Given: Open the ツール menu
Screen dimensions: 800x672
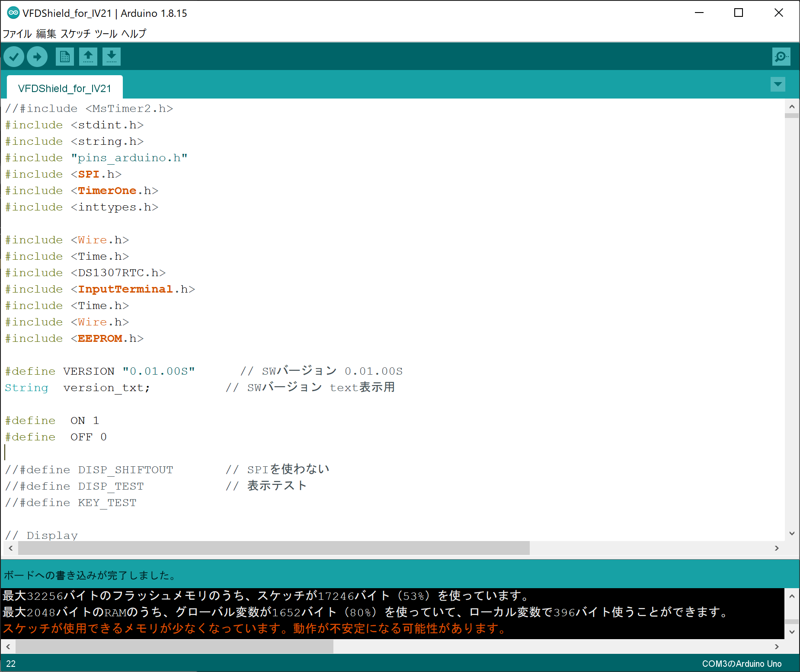Looking at the screenshot, I should [106, 33].
